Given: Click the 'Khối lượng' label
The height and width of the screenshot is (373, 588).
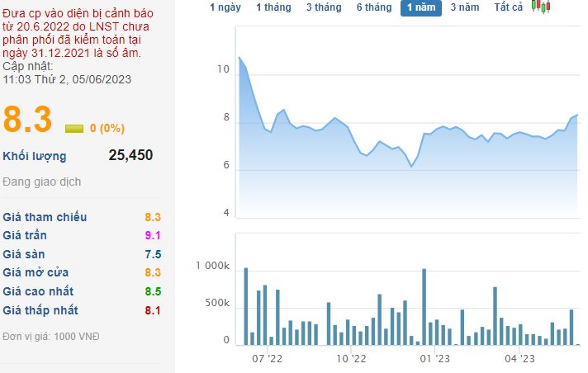Looking at the screenshot, I should pos(35,156).
